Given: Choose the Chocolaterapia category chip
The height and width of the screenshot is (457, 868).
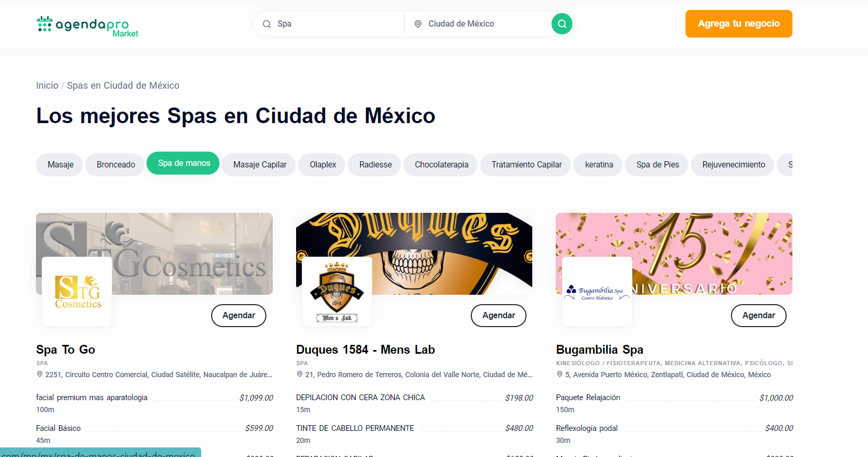Looking at the screenshot, I should pos(441,165).
